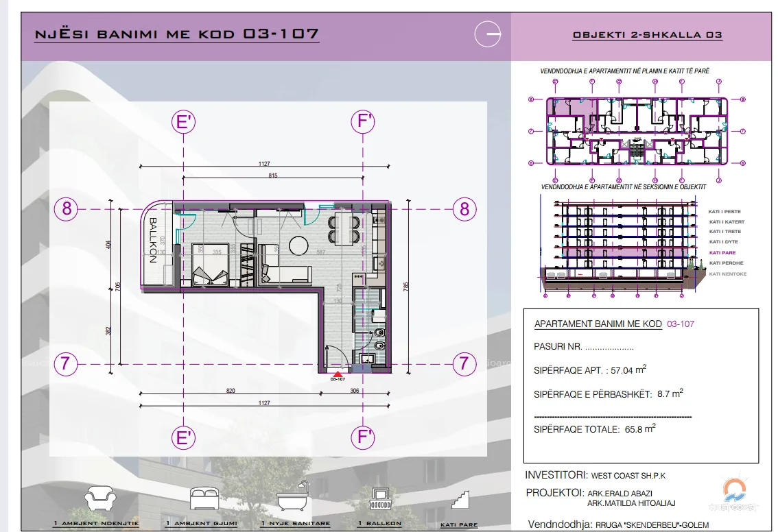Screen dimensions: 778x532
Task: Select the F' axis marker below the floor plan
Action: [x=363, y=437]
